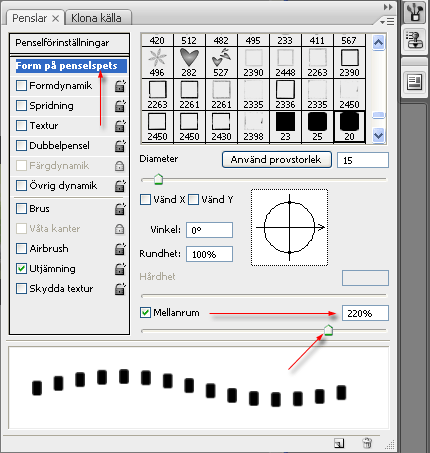Viewport: 430px width, 453px height.
Task: Enable the Spridning checkbox
Action: 21,106
